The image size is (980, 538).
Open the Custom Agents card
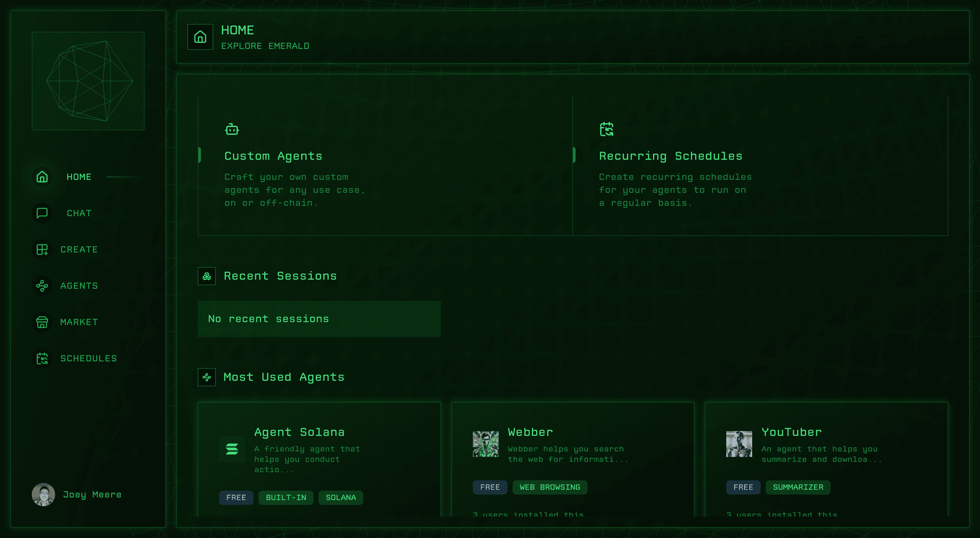click(384, 166)
